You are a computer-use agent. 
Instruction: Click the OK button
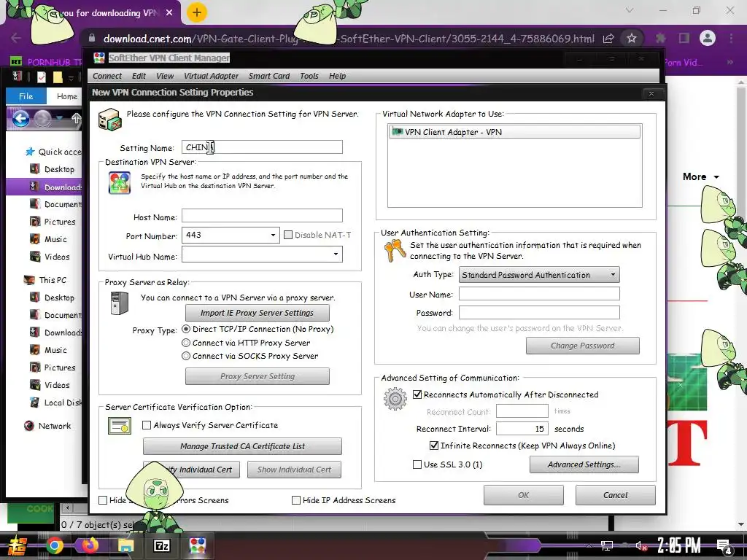click(x=524, y=495)
